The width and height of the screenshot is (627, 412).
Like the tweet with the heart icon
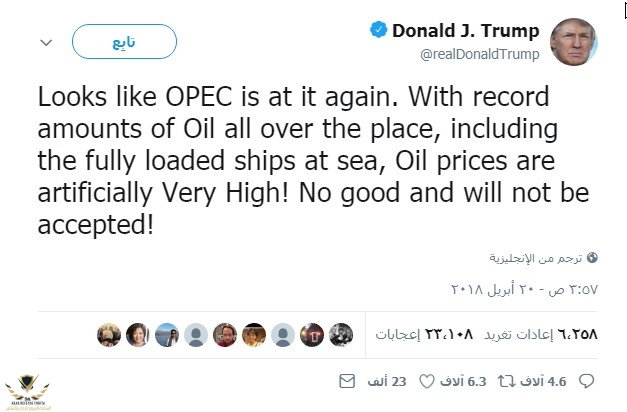pyautogui.click(x=426, y=381)
